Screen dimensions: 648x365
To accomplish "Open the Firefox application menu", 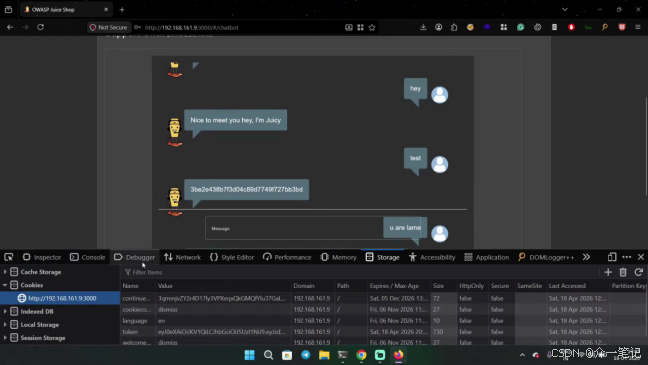I will click(x=638, y=27).
